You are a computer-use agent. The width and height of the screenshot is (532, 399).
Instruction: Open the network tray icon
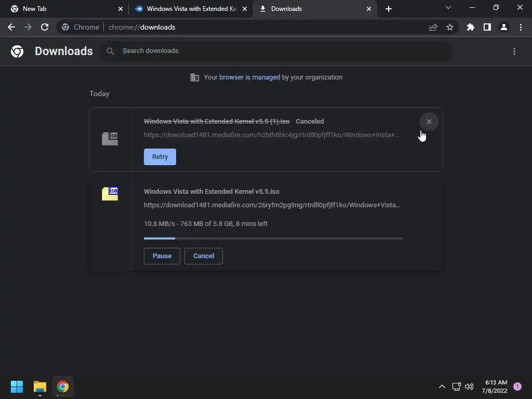click(x=456, y=387)
